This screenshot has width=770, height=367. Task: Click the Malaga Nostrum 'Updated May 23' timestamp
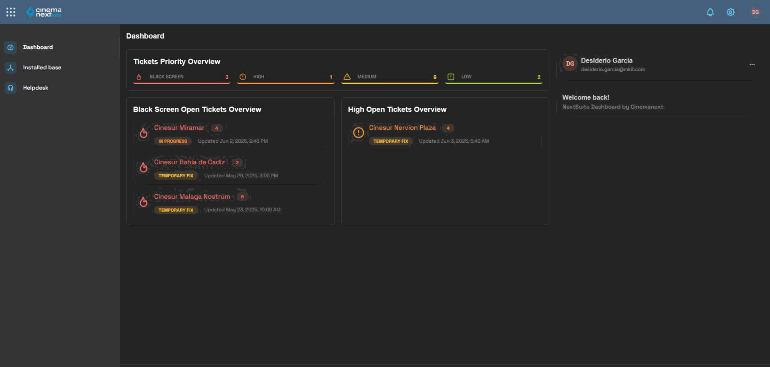(x=242, y=210)
